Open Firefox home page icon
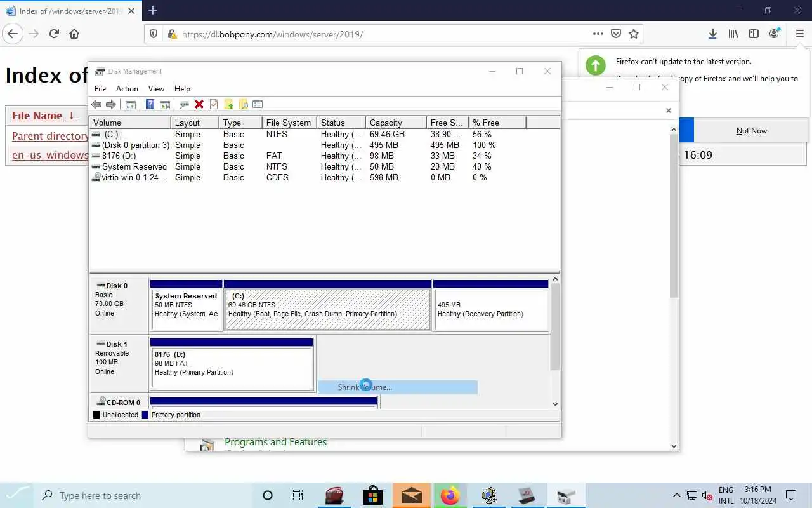This screenshot has height=508, width=812. coord(74,34)
